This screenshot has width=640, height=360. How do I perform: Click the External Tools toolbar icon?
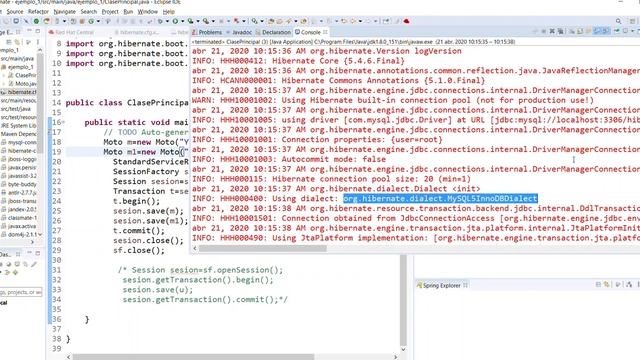pos(206,21)
